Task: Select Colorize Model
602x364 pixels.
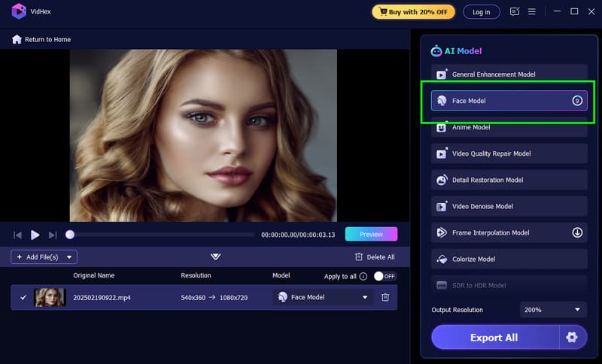Action: [x=509, y=259]
